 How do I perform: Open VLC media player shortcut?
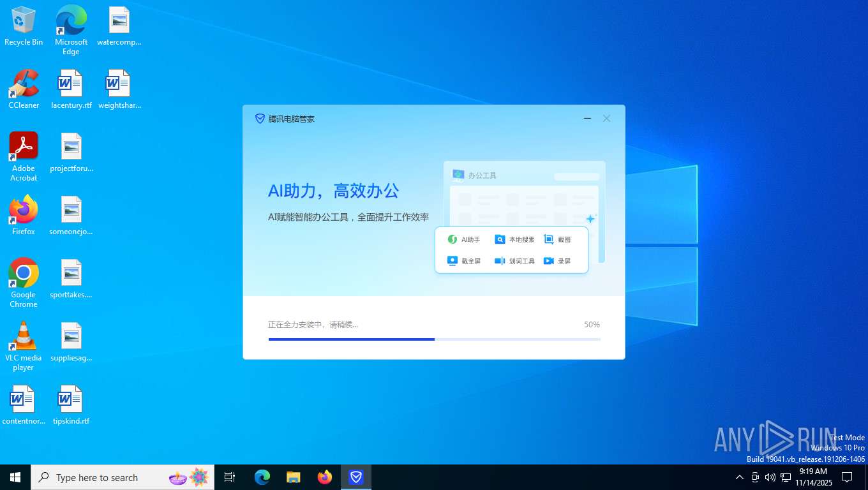[x=24, y=346]
